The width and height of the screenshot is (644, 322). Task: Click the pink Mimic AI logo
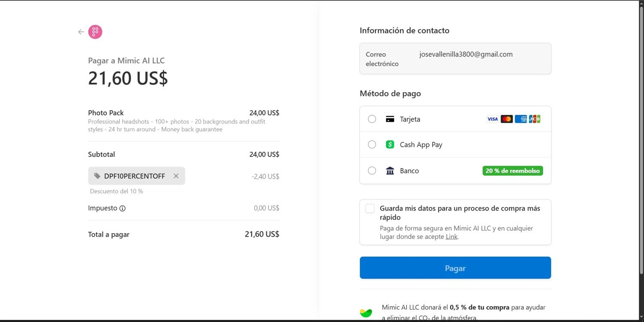[95, 32]
